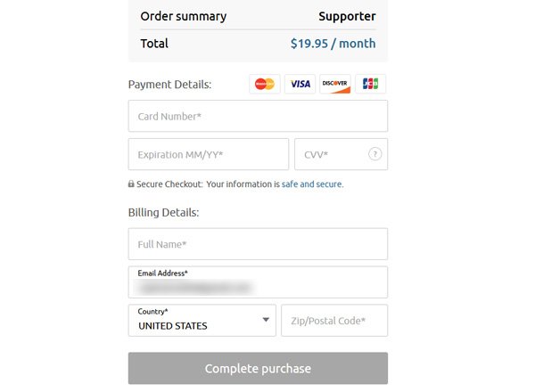Click into the Full Name field
The image size is (535, 392).
click(x=258, y=244)
